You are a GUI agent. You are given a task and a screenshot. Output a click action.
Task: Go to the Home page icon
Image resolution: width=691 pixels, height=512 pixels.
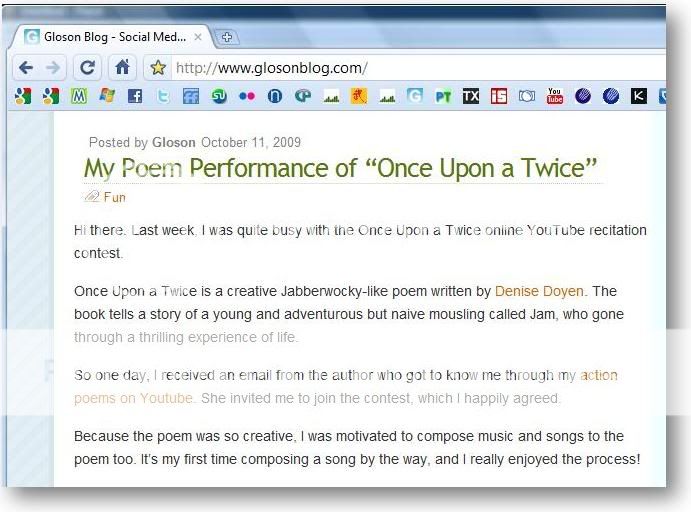point(121,68)
